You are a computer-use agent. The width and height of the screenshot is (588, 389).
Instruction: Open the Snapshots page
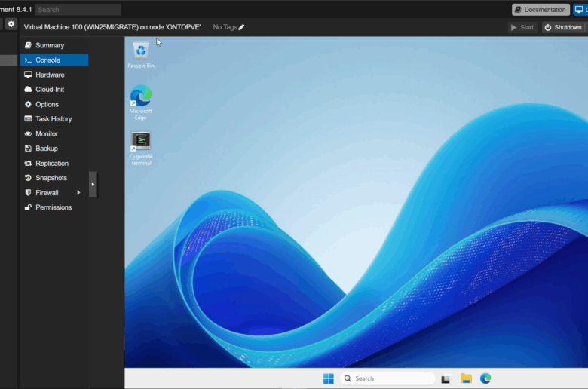pyautogui.click(x=54, y=178)
